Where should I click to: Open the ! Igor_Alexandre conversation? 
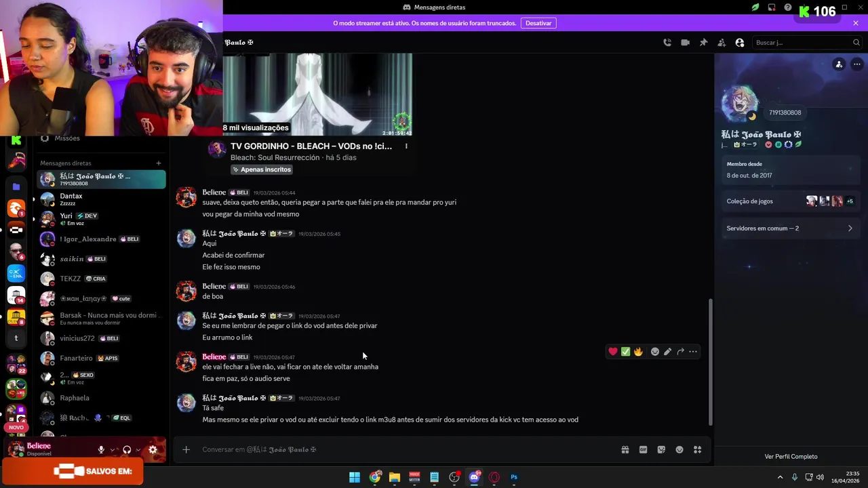[x=101, y=239]
